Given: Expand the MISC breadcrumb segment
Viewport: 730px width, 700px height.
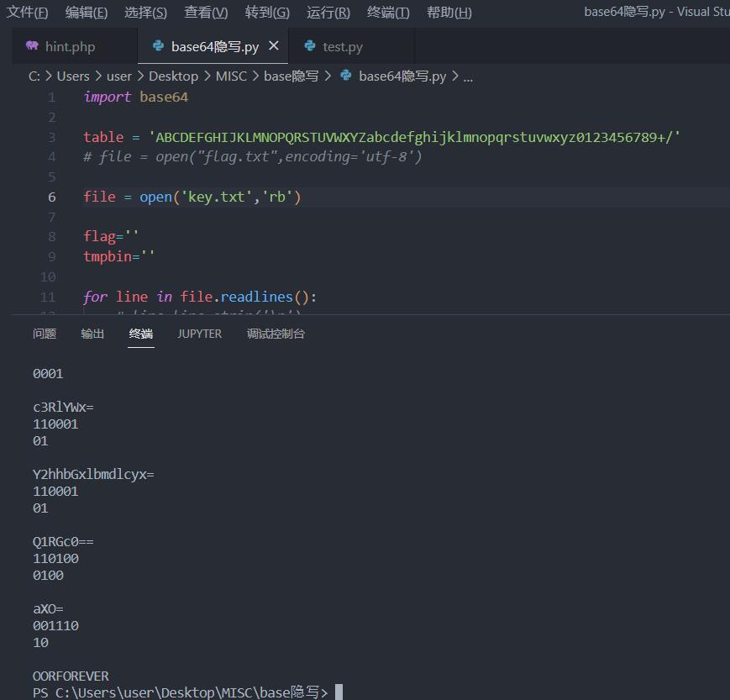Looking at the screenshot, I should [x=231, y=76].
